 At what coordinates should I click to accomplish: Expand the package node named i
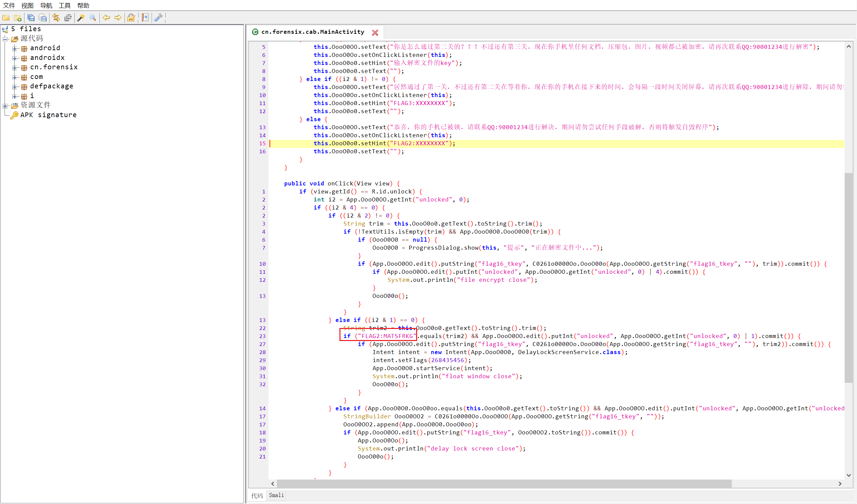click(x=15, y=96)
